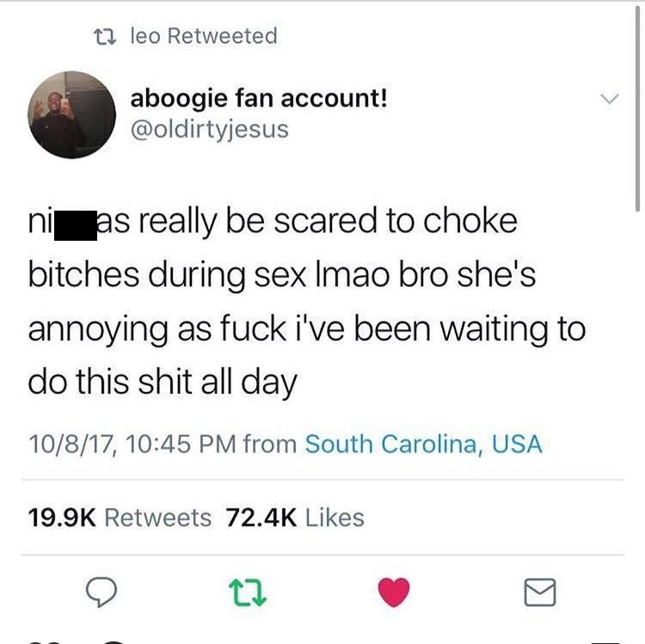Screen dimensions: 645x644
Task: View the 72.4K Likes list
Action: pyautogui.click(x=295, y=518)
